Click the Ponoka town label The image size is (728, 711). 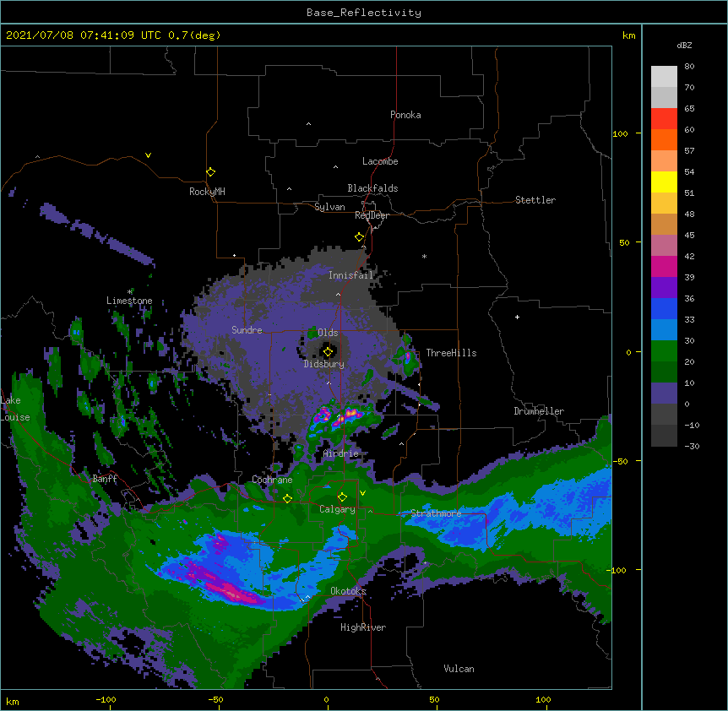(405, 115)
